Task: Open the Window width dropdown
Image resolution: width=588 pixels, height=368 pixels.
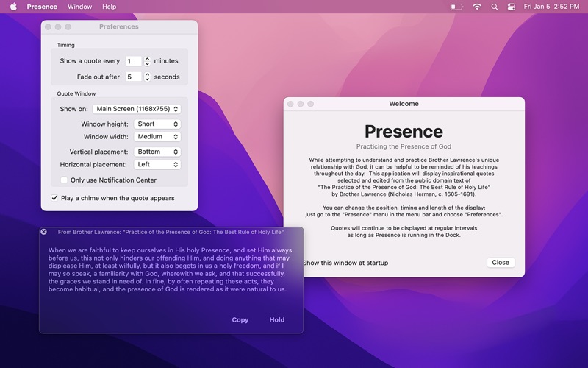Action: pyautogui.click(x=157, y=137)
